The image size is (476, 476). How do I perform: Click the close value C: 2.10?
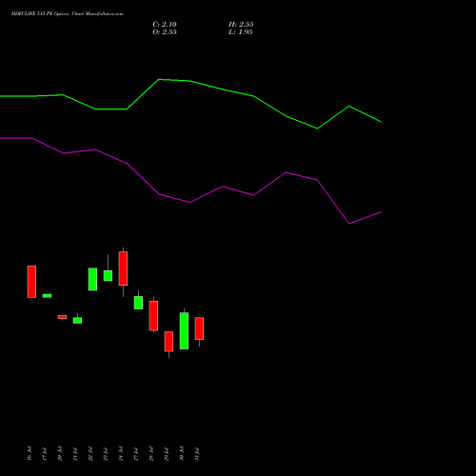pyautogui.click(x=165, y=25)
